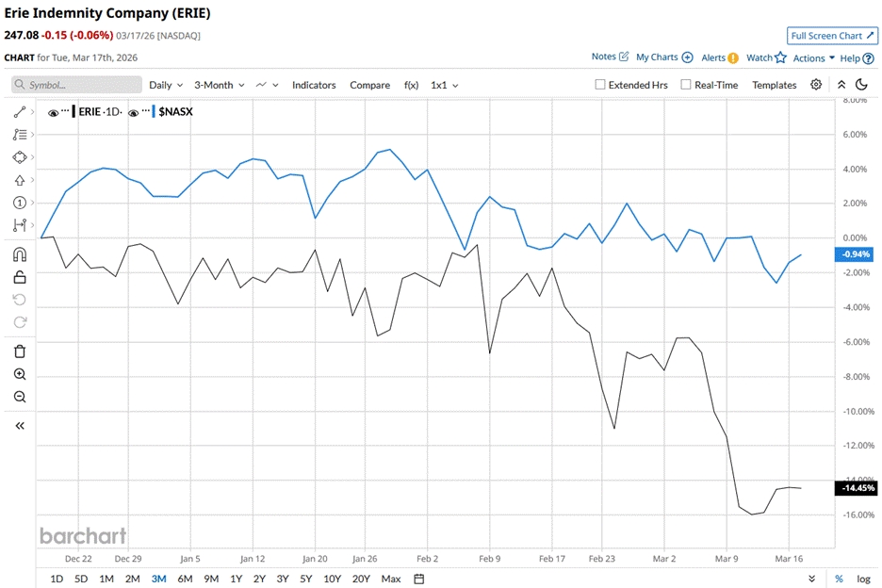The width and height of the screenshot is (882, 588).
Task: Open the Daily interval dropdown
Action: click(165, 85)
